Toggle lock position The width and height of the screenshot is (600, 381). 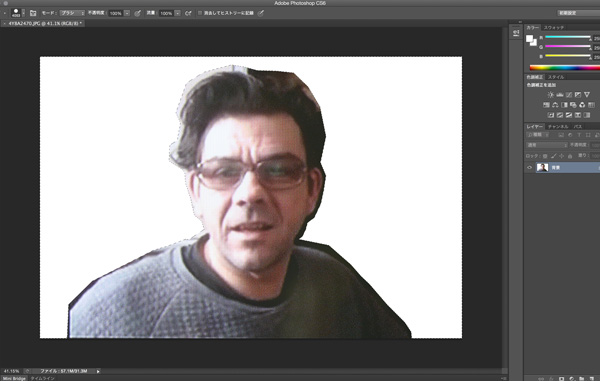[561, 156]
